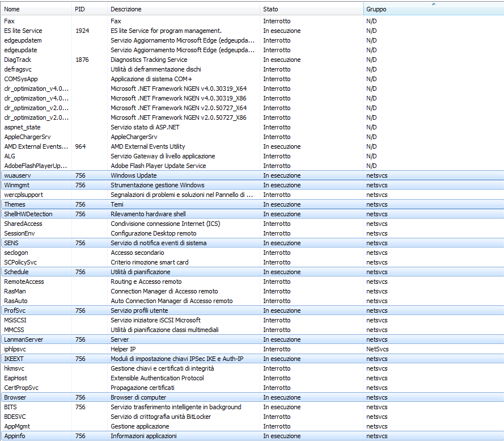This screenshot has width=504, height=441.
Task: Click the NGEN v4.0.30319_X64 description
Action: pyautogui.click(x=179, y=89)
